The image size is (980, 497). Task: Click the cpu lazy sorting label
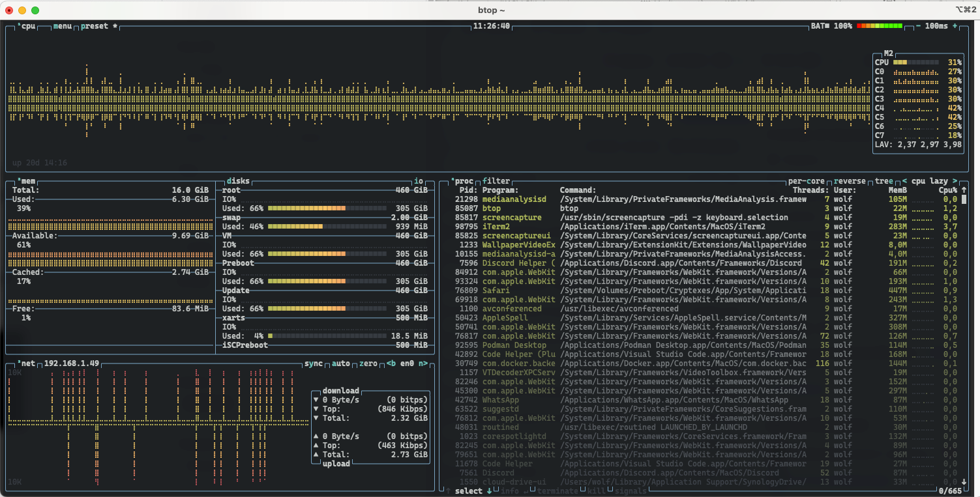click(x=930, y=181)
